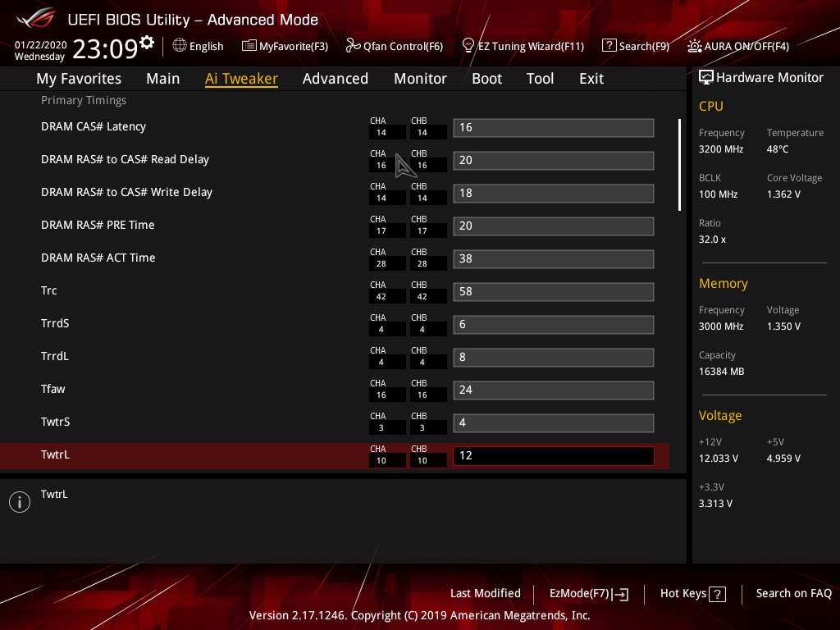This screenshot has width=840, height=630.
Task: Click Core Voltage 1.362 V value
Action: pos(783,194)
